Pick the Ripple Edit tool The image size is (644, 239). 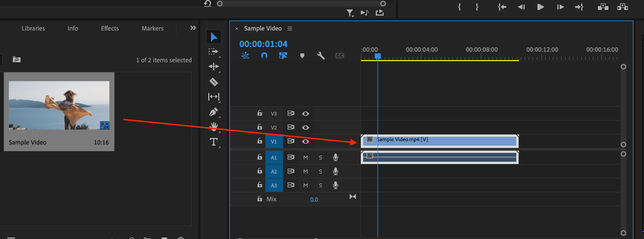click(214, 67)
